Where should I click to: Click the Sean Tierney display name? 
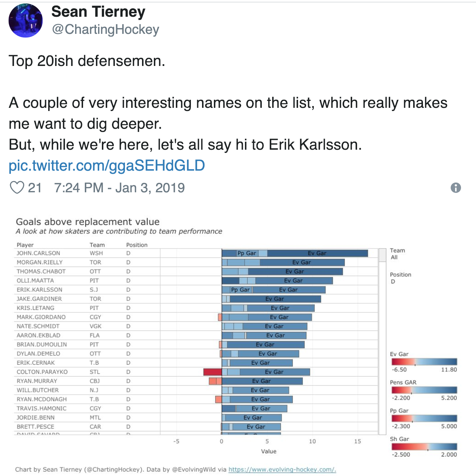(98, 12)
